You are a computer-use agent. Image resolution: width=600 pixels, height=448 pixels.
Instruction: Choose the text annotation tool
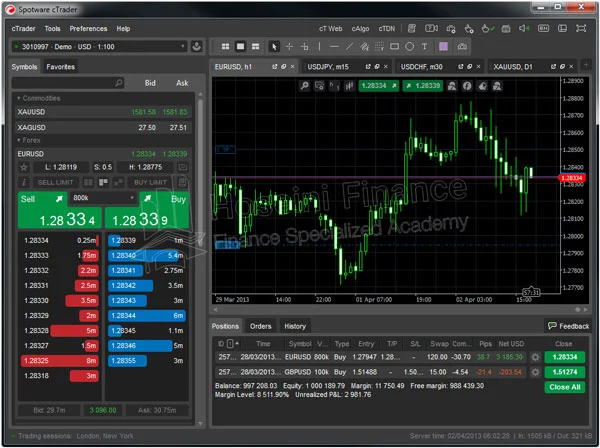click(424, 47)
